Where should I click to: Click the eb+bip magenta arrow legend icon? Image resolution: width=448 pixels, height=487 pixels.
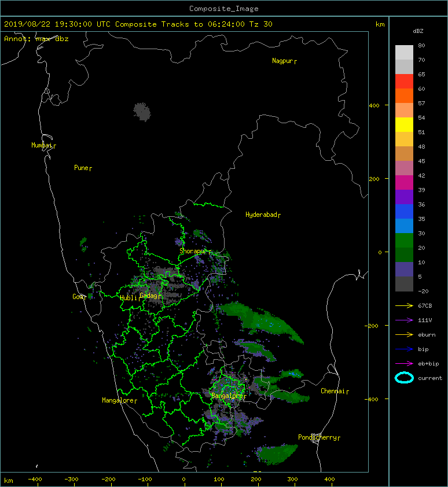tap(404, 363)
